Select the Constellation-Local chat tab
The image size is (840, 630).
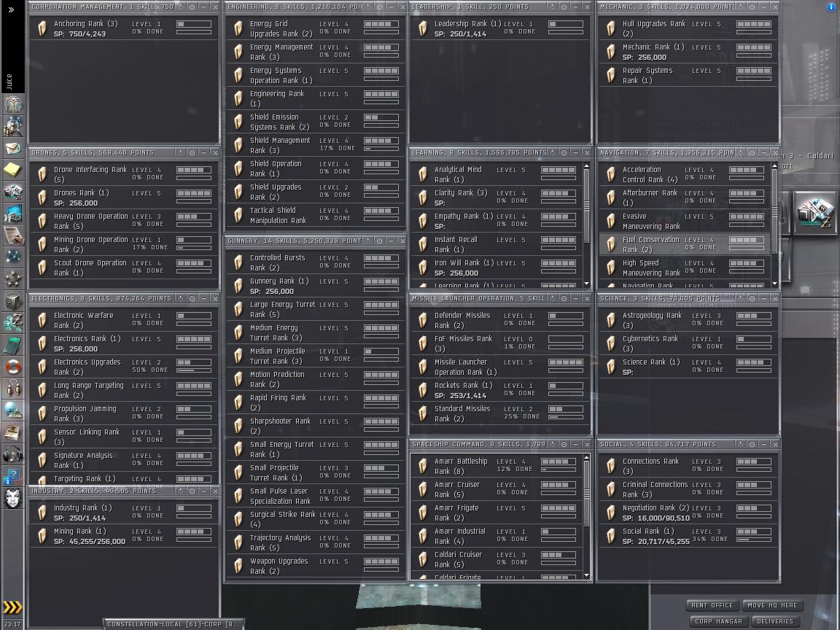tap(173, 624)
